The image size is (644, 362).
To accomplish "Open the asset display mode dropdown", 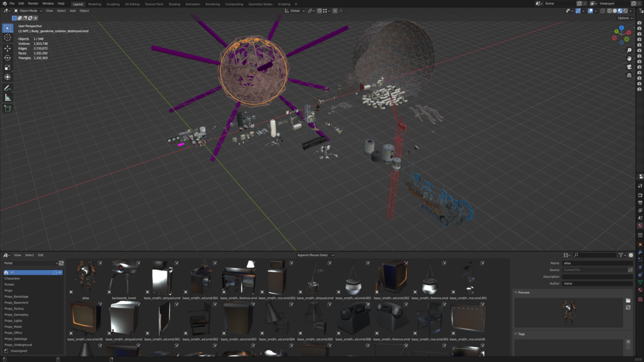I will coord(567,255).
